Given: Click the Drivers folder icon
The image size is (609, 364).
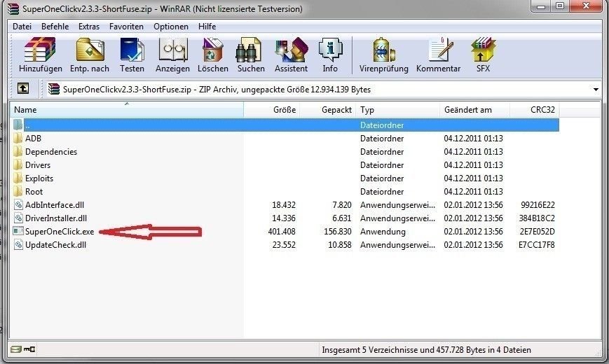Looking at the screenshot, I should point(18,165).
